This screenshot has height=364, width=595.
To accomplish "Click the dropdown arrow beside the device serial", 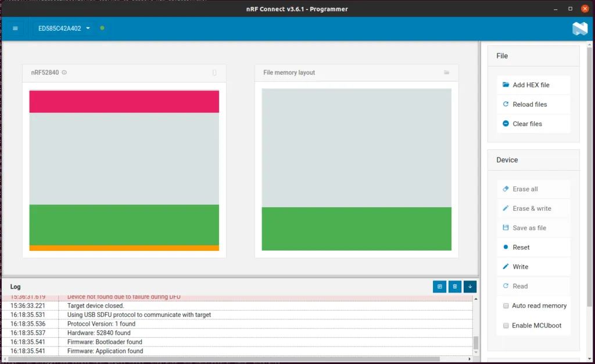I will click(88, 28).
